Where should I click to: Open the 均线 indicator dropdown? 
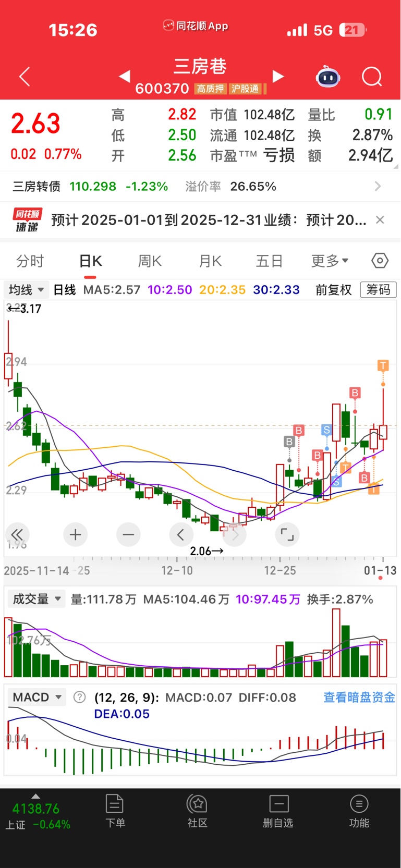click(27, 289)
